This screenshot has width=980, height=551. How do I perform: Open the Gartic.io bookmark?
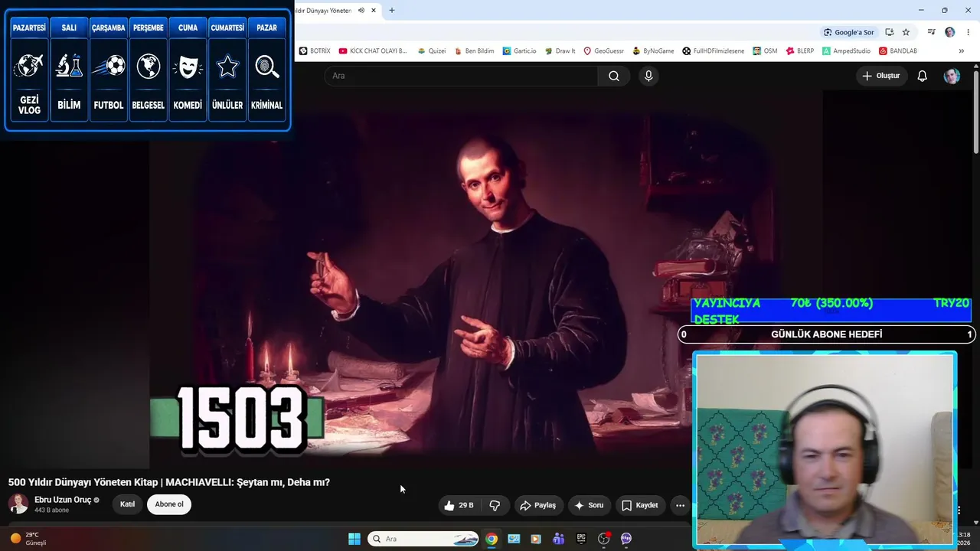click(x=520, y=51)
